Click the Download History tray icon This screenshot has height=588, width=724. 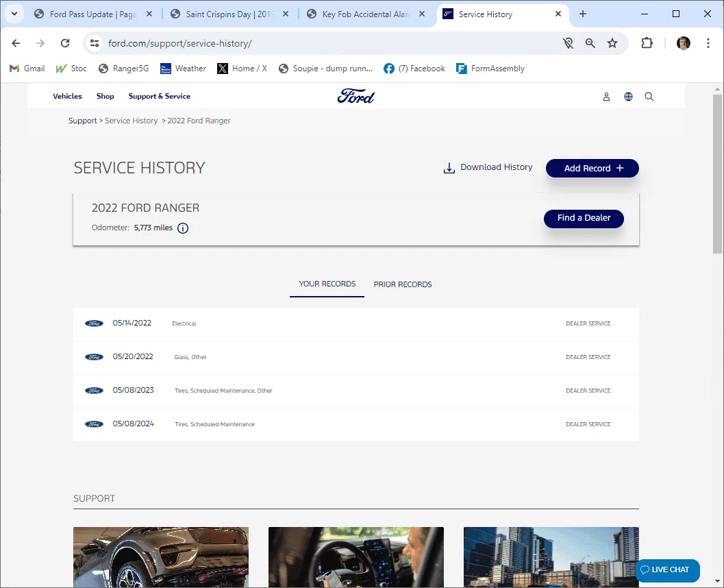click(449, 168)
